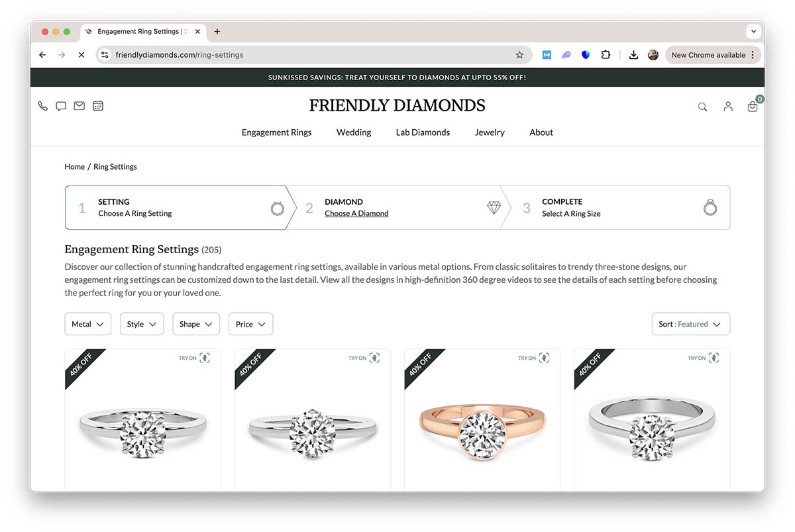Image resolution: width=795 pixels, height=532 pixels.
Task: Open the Chrome profile avatar
Action: tap(653, 55)
